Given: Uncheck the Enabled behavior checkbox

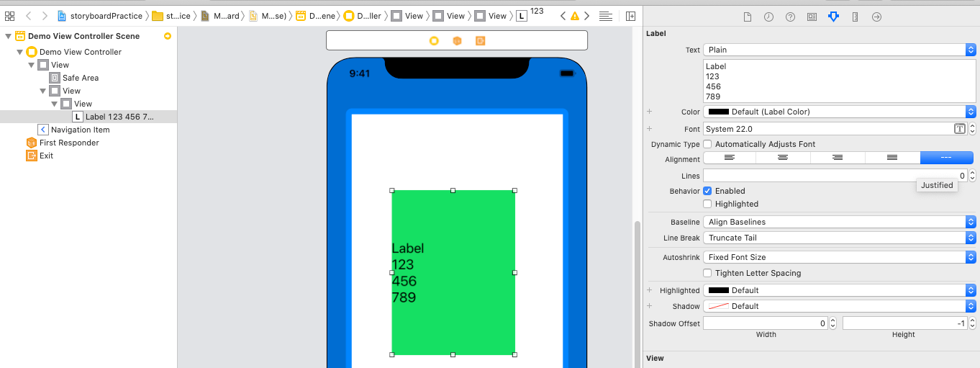Looking at the screenshot, I should [707, 191].
